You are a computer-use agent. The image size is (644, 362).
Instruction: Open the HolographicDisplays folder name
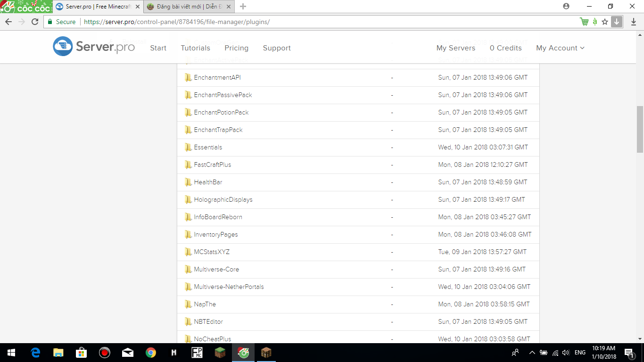point(223,199)
